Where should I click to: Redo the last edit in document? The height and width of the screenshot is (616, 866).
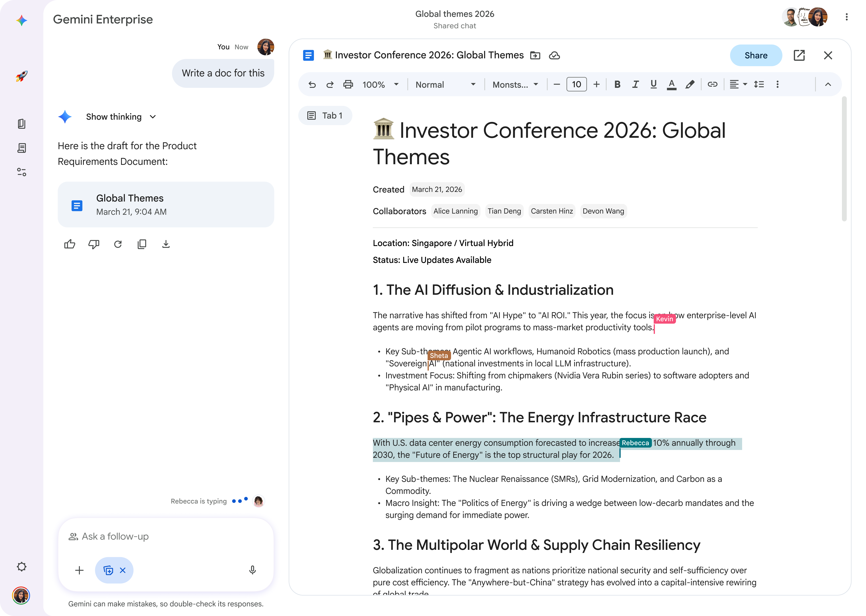pos(330,85)
